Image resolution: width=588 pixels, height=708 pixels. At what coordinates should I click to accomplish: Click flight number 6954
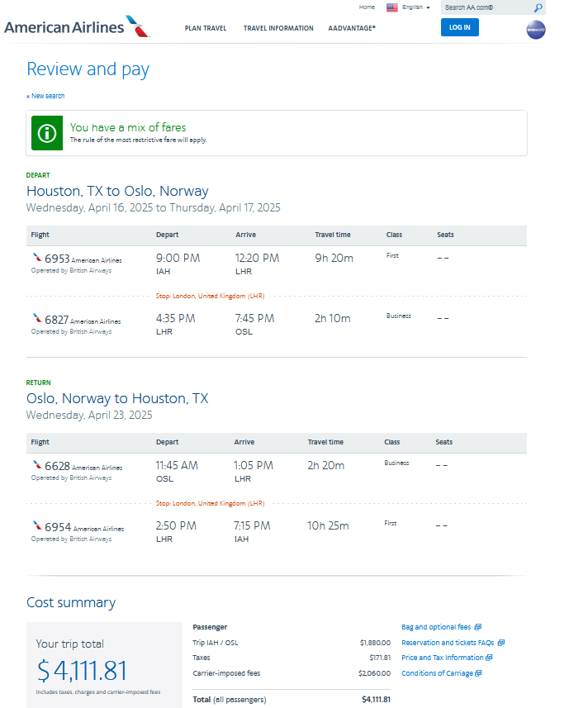58,526
